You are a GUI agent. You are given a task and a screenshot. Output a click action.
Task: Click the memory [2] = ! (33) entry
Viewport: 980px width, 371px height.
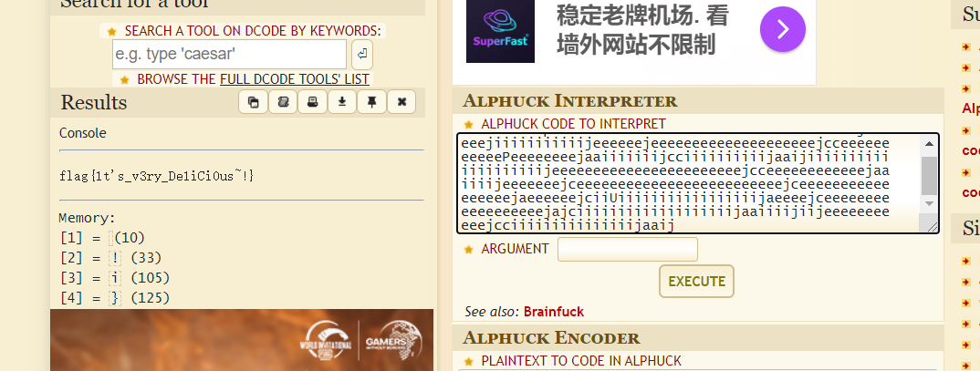tap(110, 258)
